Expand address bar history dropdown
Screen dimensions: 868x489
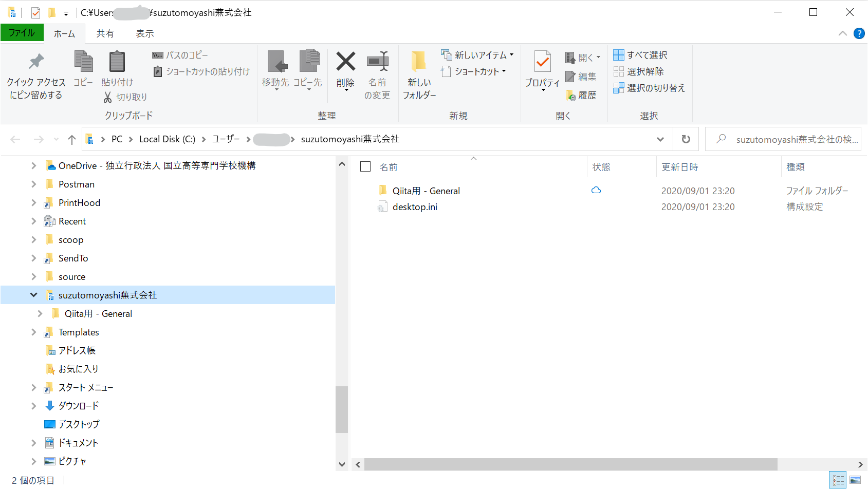tap(660, 139)
